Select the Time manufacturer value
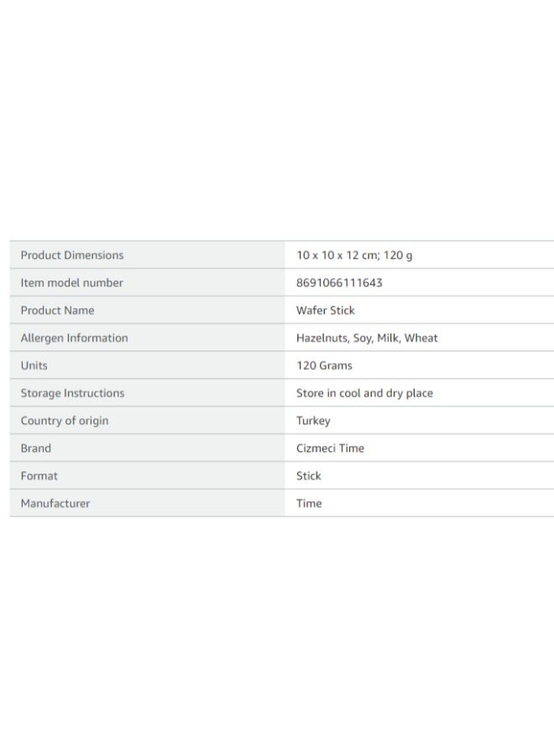Image resolution: width=554 pixels, height=756 pixels. (x=309, y=503)
